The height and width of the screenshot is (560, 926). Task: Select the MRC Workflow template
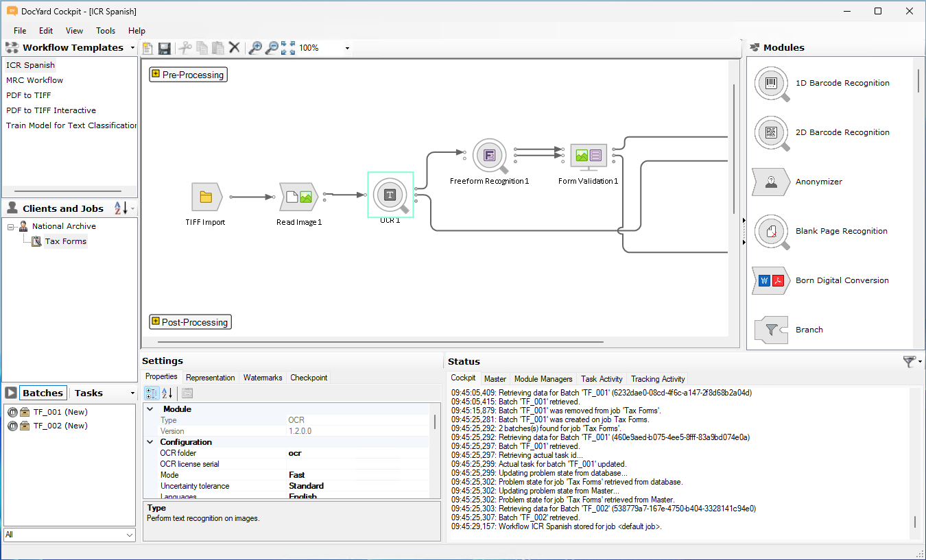35,80
